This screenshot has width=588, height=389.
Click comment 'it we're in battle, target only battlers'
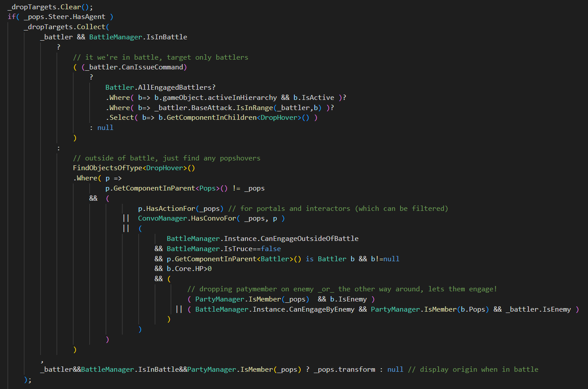[x=160, y=57]
